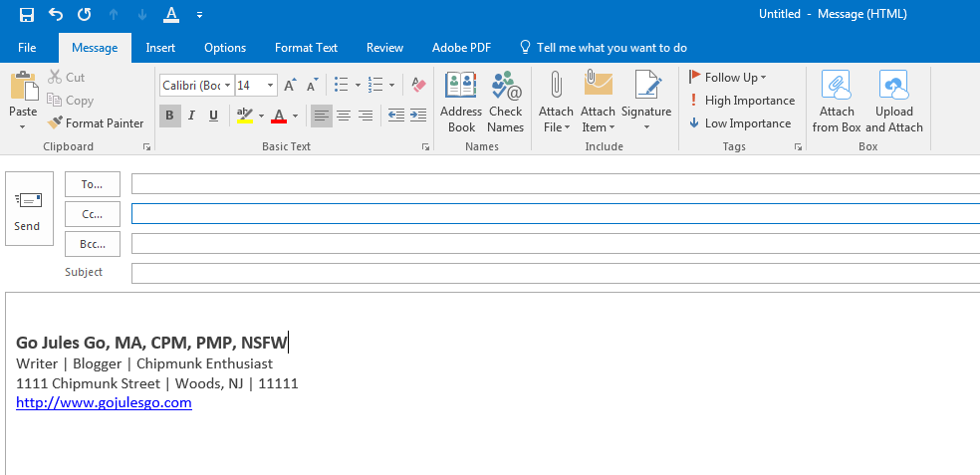Toggle High Importance tag
This screenshot has height=475, width=980.
click(742, 101)
